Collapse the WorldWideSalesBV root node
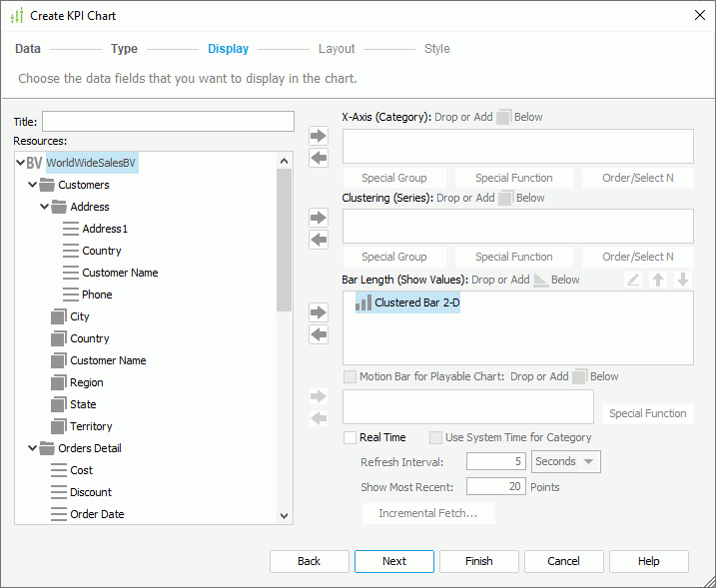716x588 pixels. [21, 163]
